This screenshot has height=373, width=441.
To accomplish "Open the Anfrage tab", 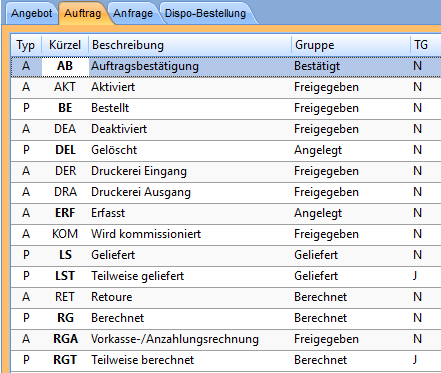I will (x=133, y=14).
